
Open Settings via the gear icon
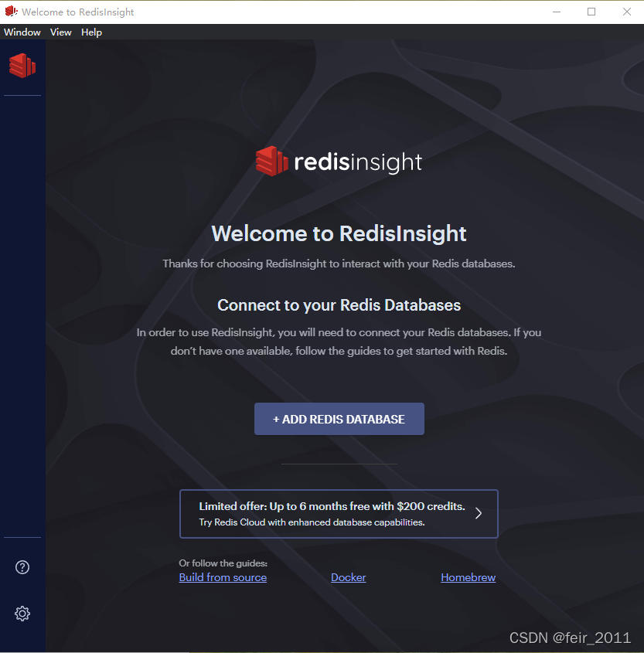tap(22, 614)
